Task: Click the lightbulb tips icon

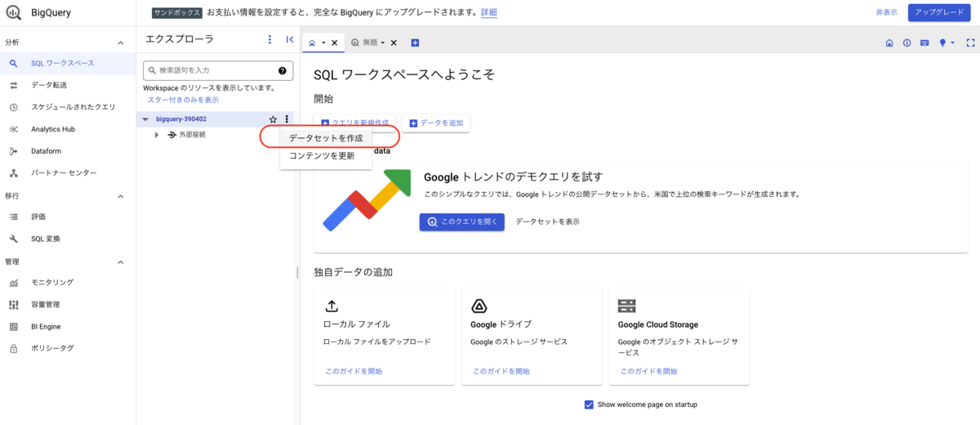Action: 942,42
